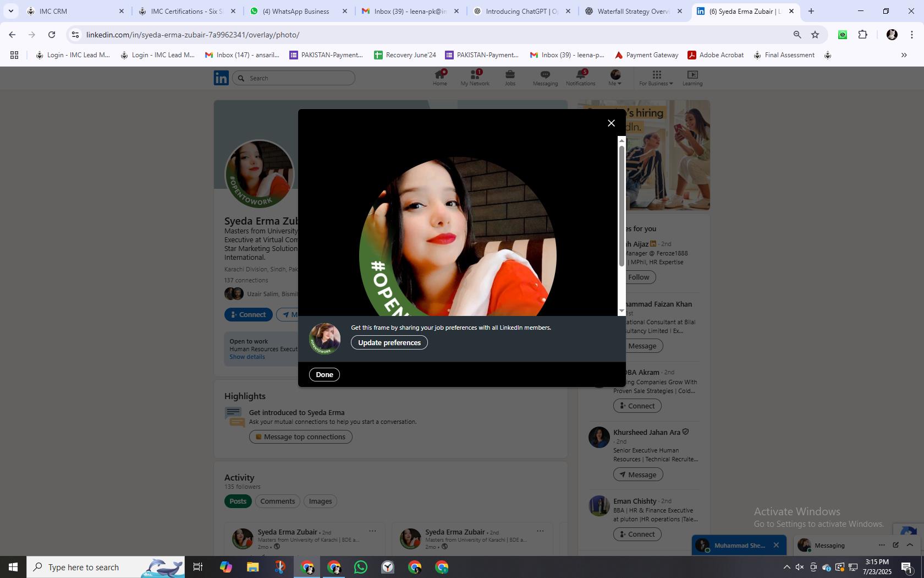Open the Recovery June'24 bookmark
The height and width of the screenshot is (578, 924).
point(405,55)
